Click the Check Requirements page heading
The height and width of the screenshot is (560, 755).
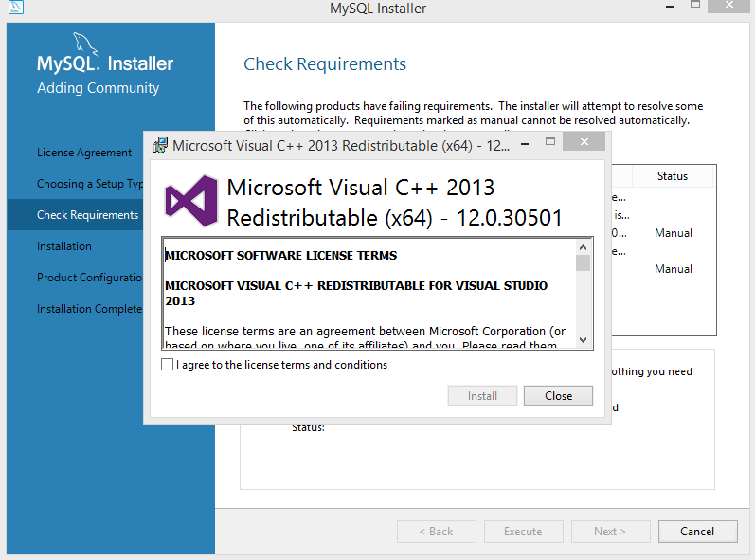tap(325, 64)
